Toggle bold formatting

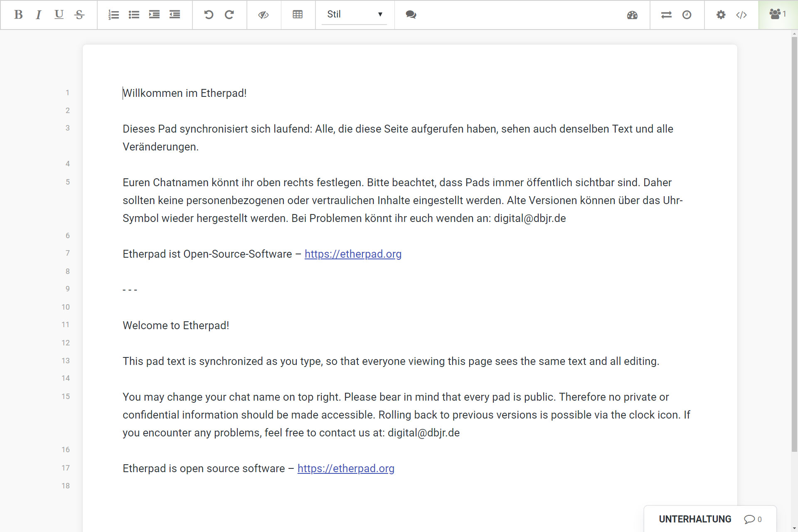tap(18, 15)
